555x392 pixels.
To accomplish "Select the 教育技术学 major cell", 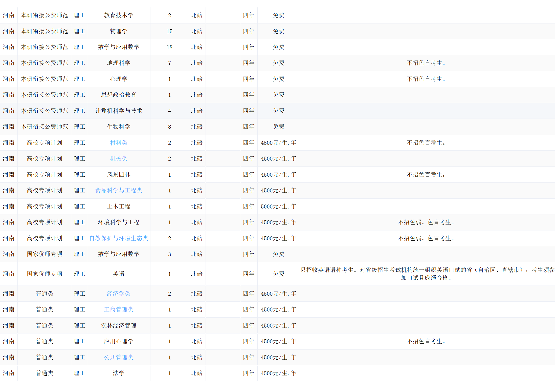I will click(x=119, y=15).
